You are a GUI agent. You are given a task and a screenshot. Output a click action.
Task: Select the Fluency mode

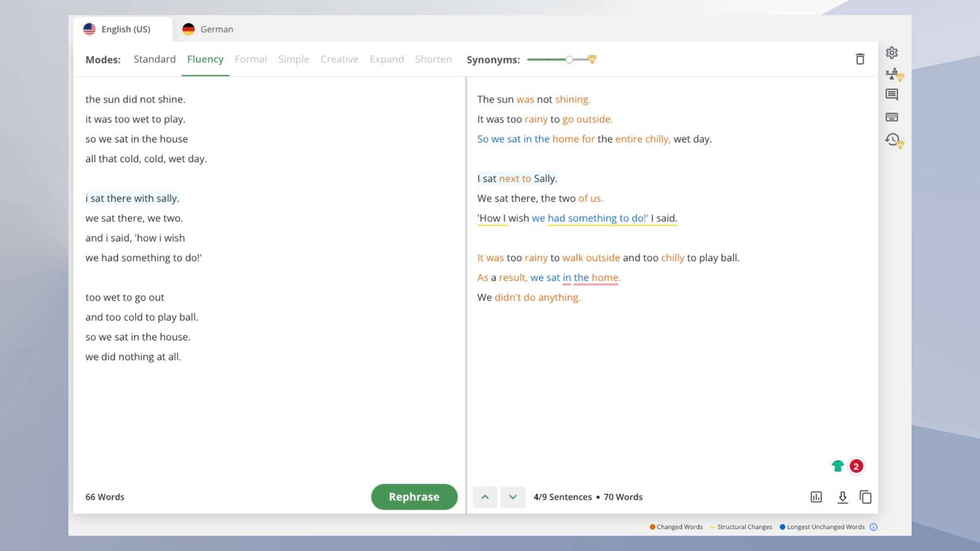coord(205,59)
